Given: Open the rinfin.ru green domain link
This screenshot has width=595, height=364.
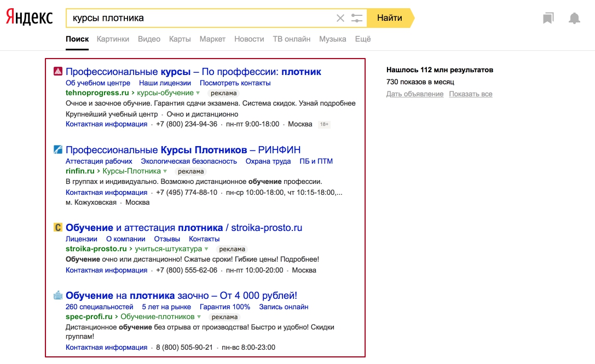Looking at the screenshot, I should (x=80, y=171).
